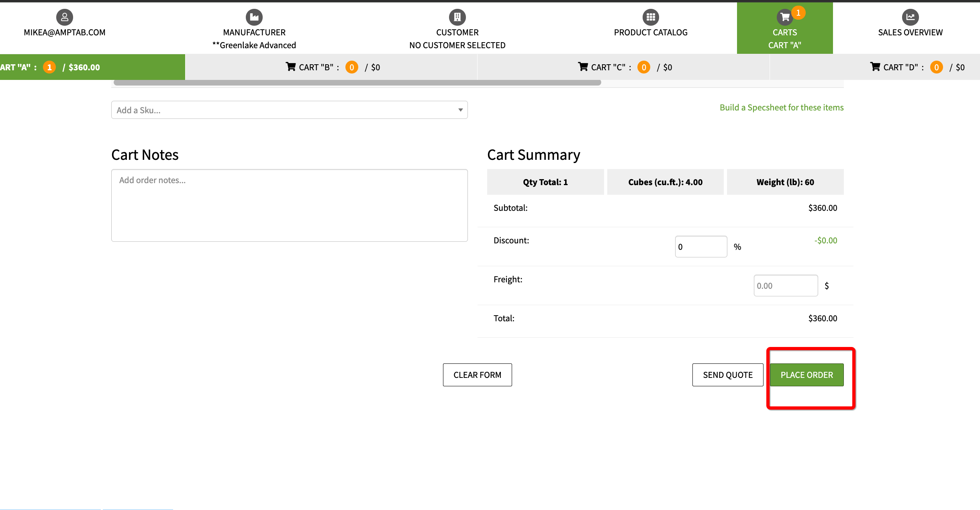The image size is (980, 510).
Task: Click the Clear Form button
Action: [477, 375]
